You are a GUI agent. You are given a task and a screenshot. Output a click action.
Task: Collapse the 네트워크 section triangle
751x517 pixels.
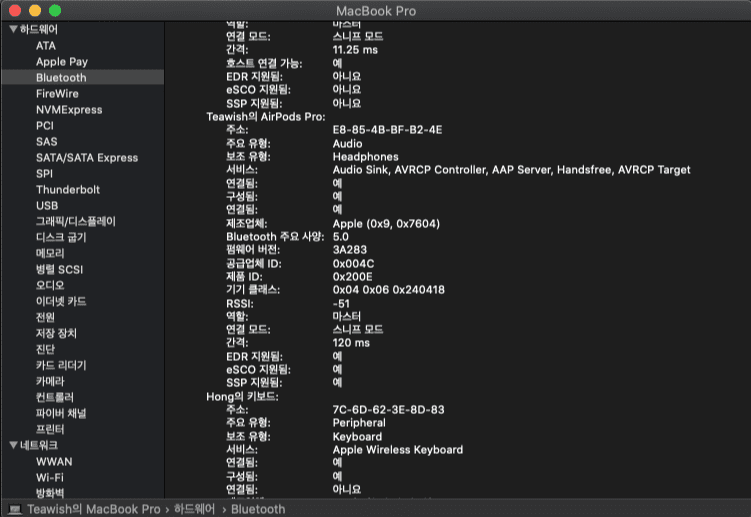pos(13,446)
